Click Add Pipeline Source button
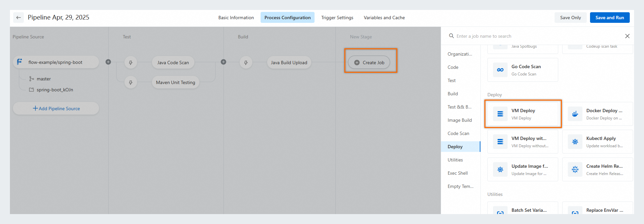The image size is (644, 224). coord(56,109)
